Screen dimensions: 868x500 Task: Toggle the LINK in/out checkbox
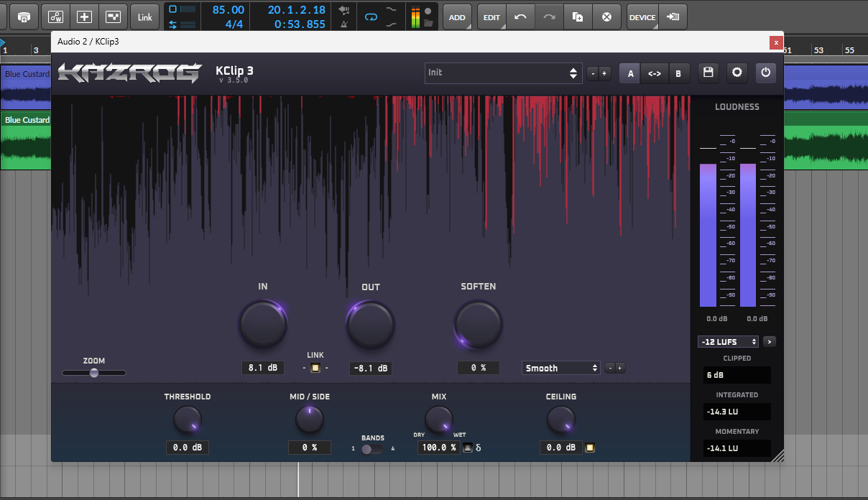click(x=315, y=369)
